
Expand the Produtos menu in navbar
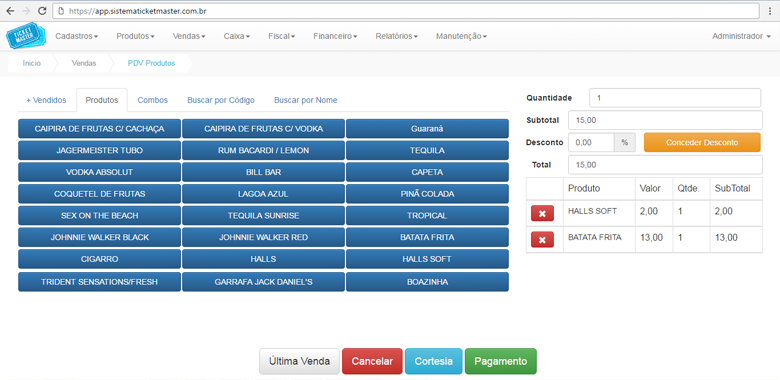(135, 36)
